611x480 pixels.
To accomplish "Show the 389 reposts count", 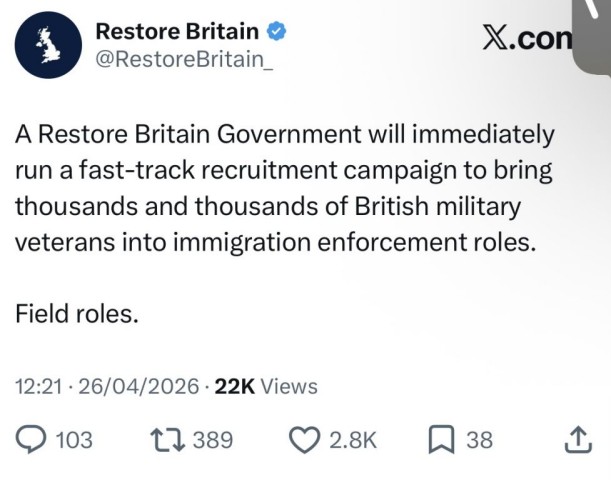I will coord(212,440).
